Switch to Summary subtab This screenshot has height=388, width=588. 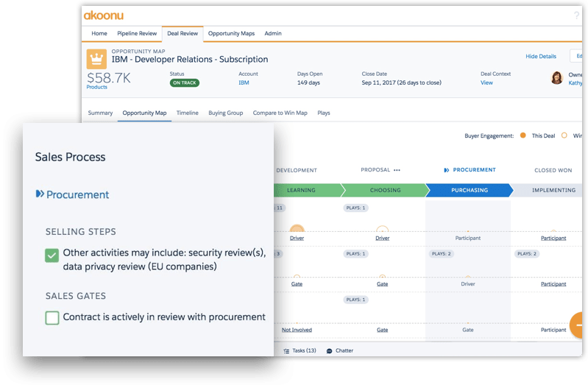(x=100, y=113)
